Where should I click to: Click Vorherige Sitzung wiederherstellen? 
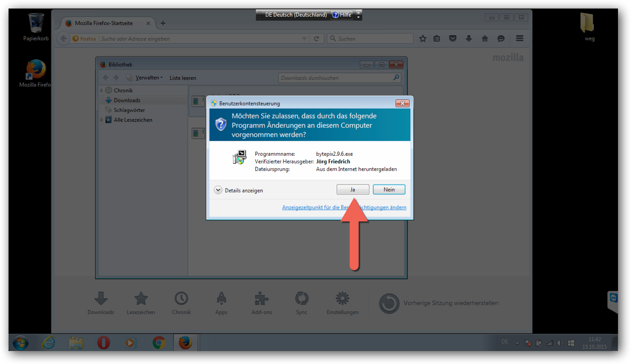439,303
